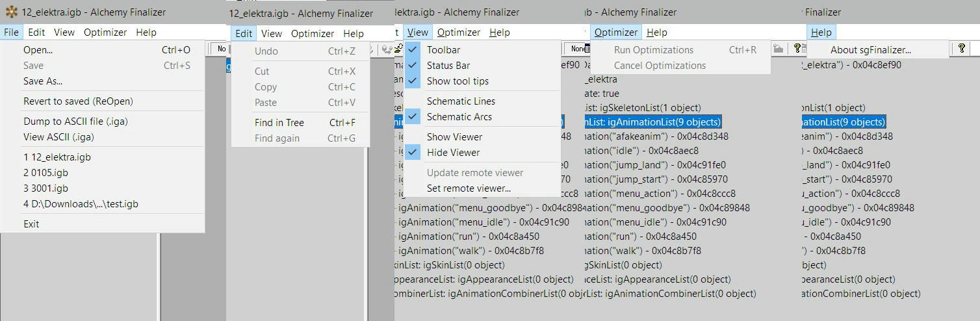This screenshot has height=321, width=980.
Task: Click the highlighted Help menu header
Action: pyautogui.click(x=821, y=32)
